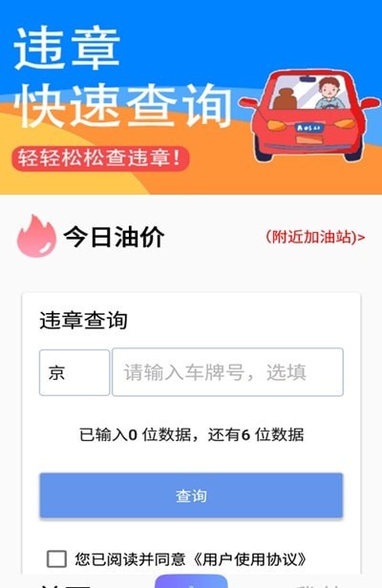The height and width of the screenshot is (588, 382).
Task: Open the 《用户使用协议》 agreement link
Action: (249, 559)
